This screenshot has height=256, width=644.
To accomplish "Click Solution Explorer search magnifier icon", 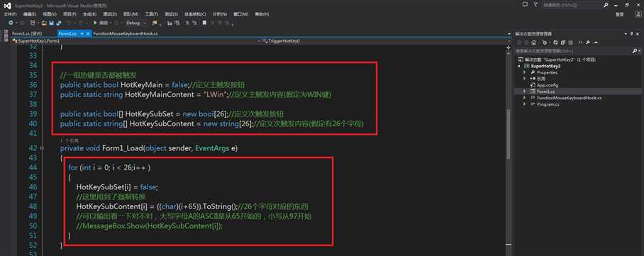I will (635, 51).
